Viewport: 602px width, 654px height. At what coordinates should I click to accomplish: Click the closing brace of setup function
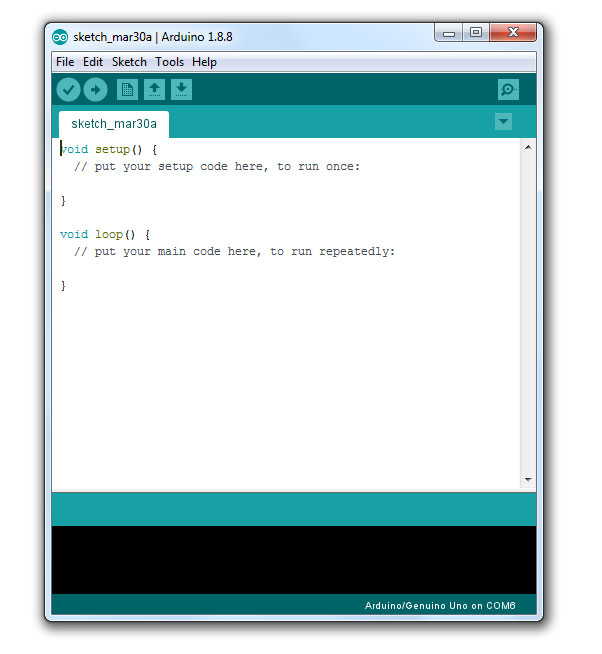[x=63, y=201]
